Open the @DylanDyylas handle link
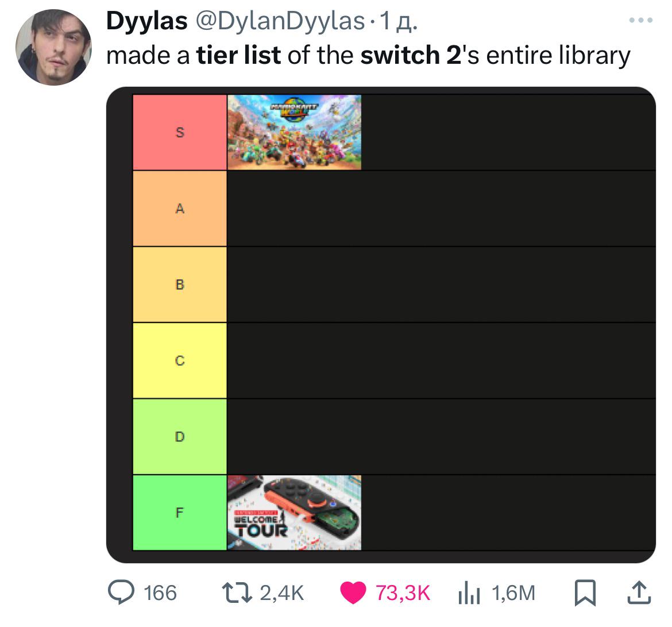 click(280, 21)
